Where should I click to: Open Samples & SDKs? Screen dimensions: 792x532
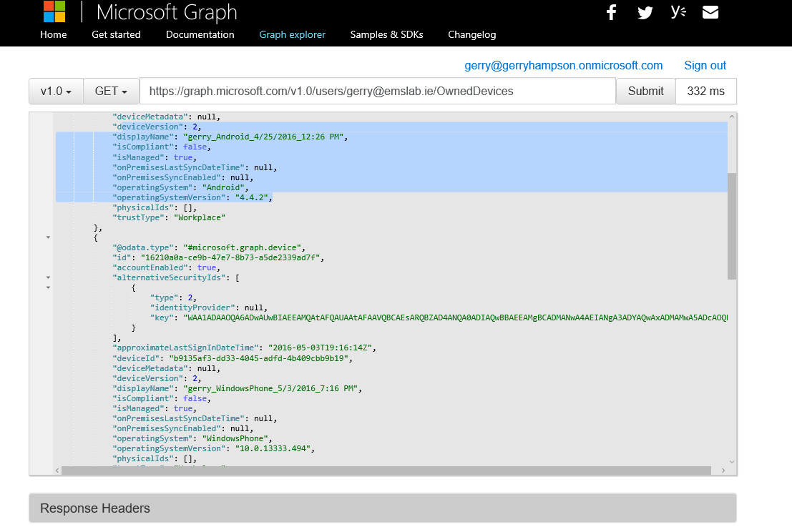[386, 34]
